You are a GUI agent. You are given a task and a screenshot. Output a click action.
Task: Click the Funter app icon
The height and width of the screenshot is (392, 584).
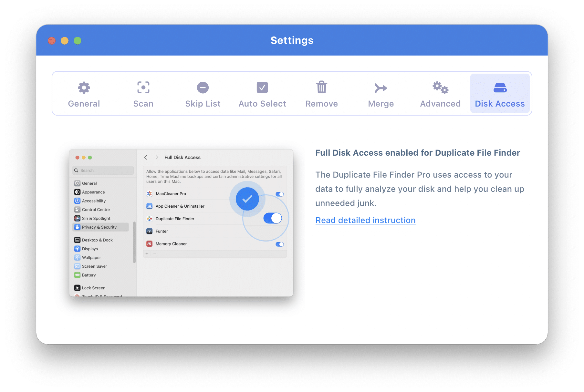pos(150,231)
